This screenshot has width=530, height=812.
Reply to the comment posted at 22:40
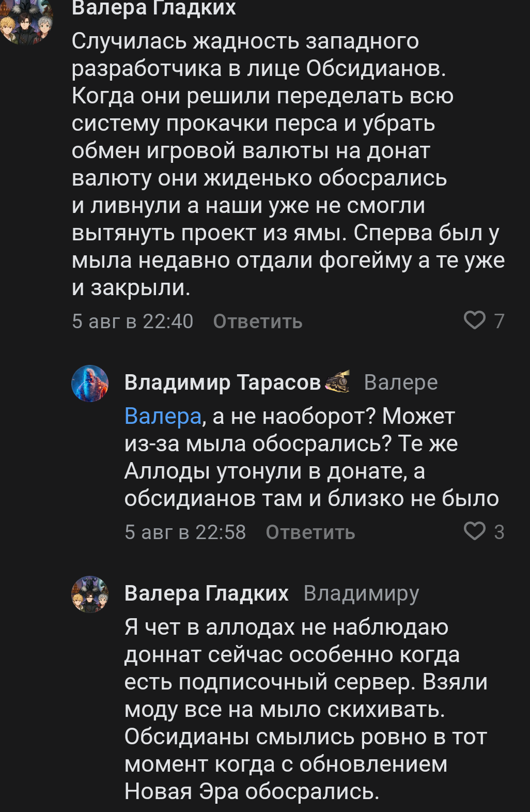257,321
